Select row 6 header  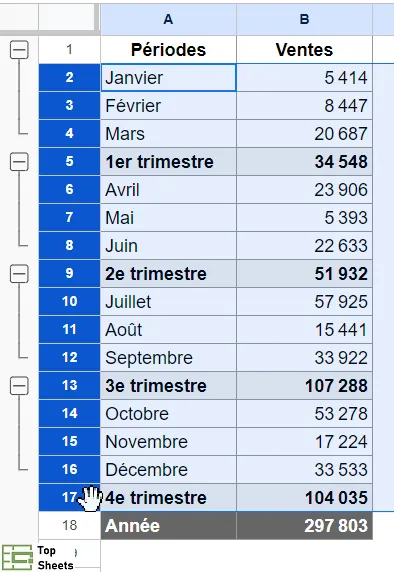point(69,190)
